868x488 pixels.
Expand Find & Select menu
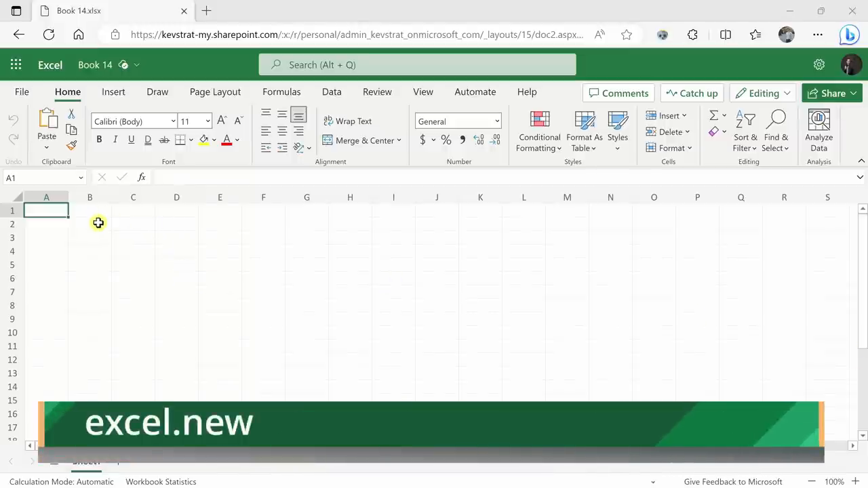[x=776, y=131]
